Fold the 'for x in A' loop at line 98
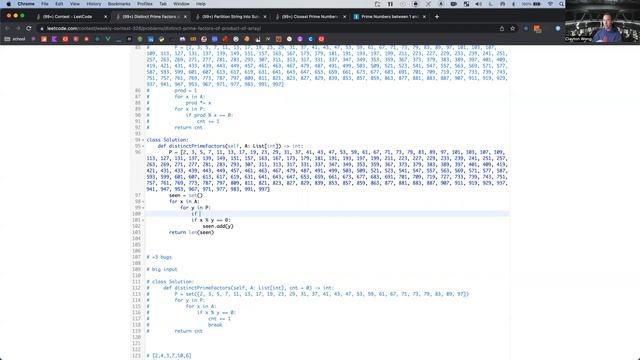Image resolution: width=640 pixels, height=360 pixels. point(143,202)
